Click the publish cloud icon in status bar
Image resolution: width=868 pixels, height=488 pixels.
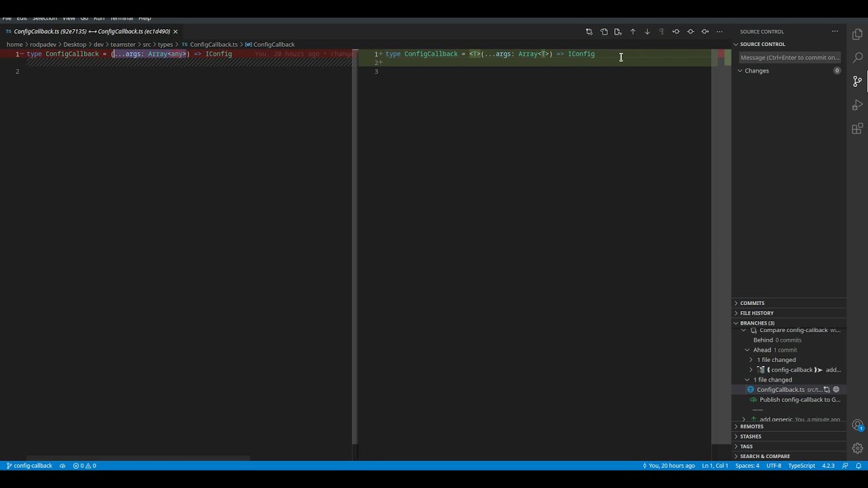[x=62, y=466]
